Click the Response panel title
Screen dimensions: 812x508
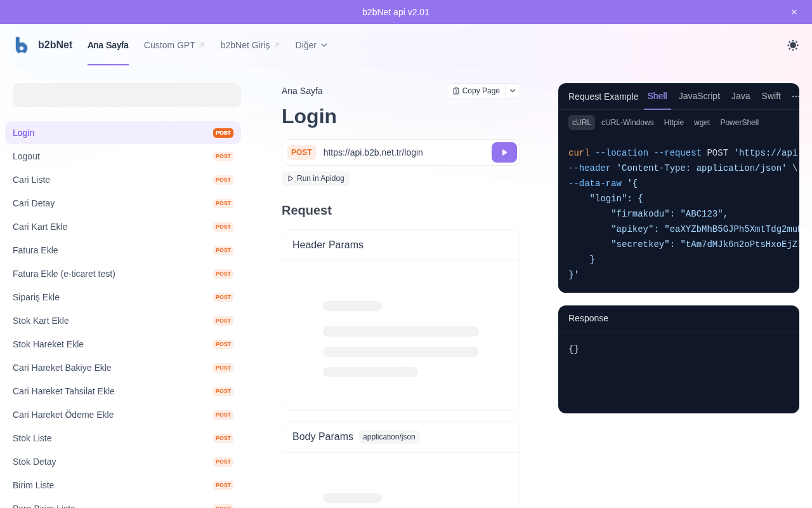588,318
